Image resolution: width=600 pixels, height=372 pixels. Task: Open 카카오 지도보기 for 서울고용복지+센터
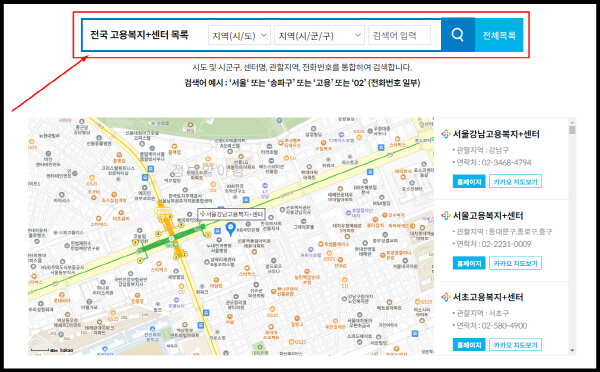coord(515,263)
